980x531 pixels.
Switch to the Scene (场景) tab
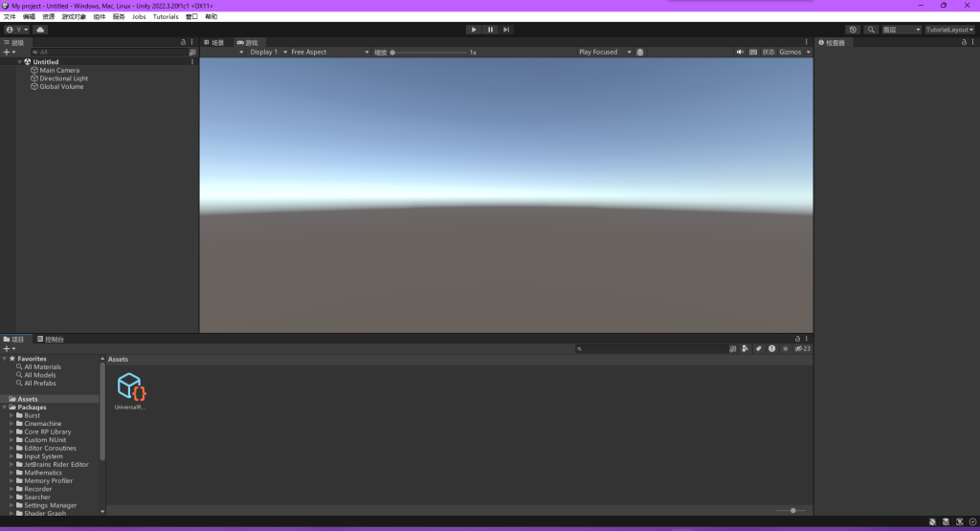(214, 42)
